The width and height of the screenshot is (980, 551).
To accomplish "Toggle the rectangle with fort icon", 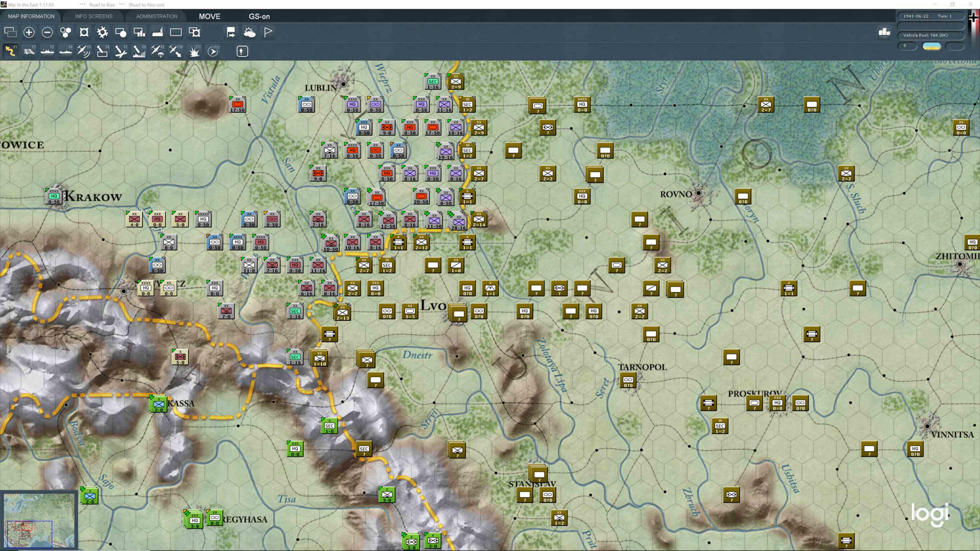I will point(195,32).
